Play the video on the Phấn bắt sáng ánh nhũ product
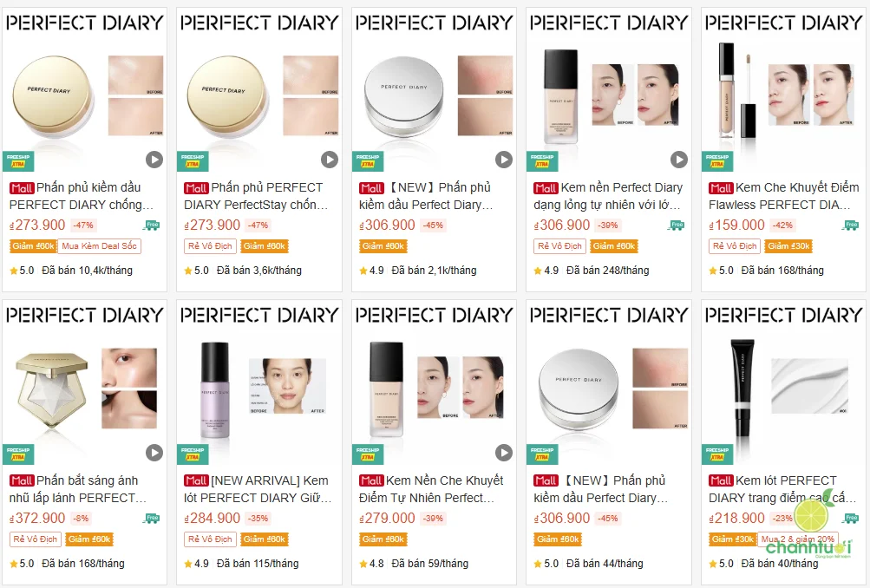Image resolution: width=870 pixels, height=588 pixels. 154,452
